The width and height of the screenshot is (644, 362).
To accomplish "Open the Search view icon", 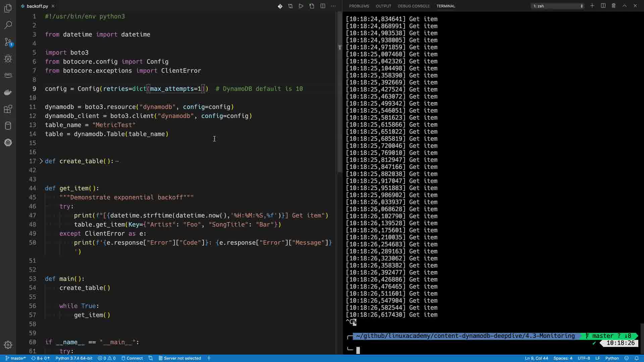I will point(8,25).
